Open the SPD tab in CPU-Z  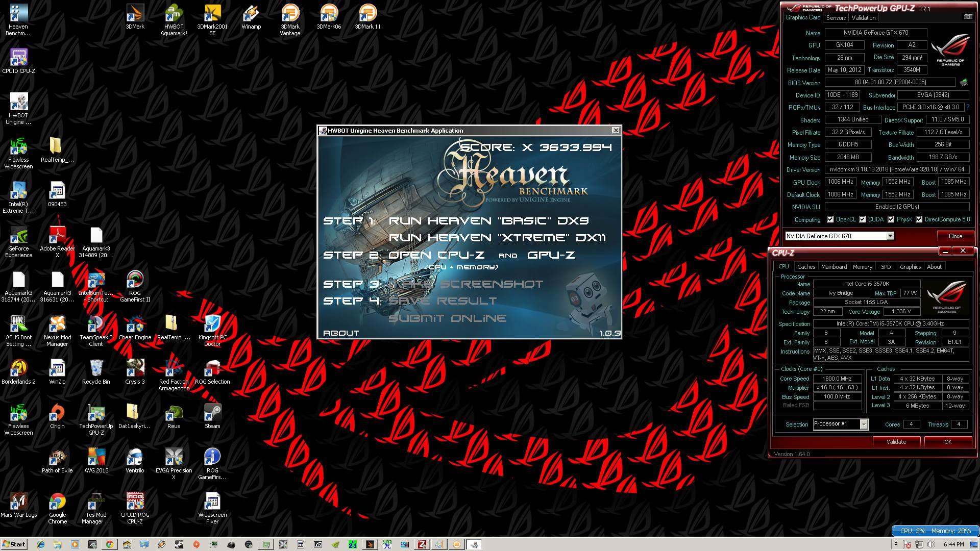click(x=886, y=267)
